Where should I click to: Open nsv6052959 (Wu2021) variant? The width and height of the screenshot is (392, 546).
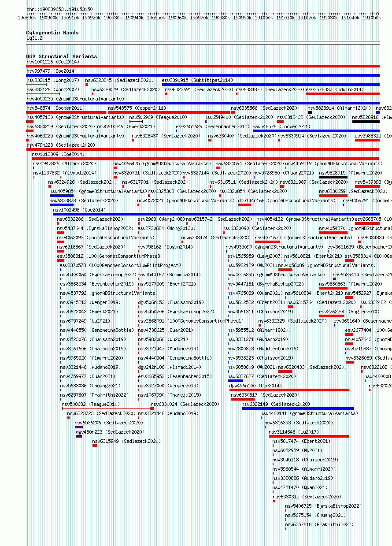coord(298,450)
